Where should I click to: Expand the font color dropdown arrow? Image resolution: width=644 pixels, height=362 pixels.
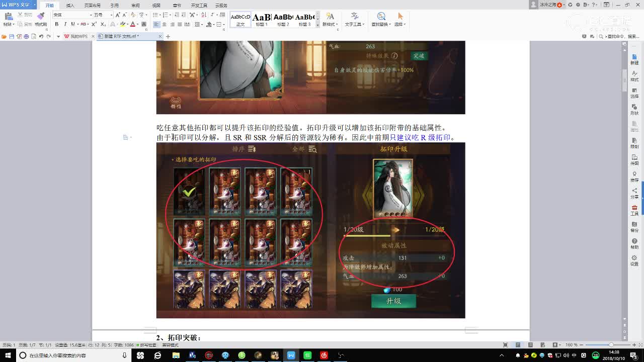point(138,24)
